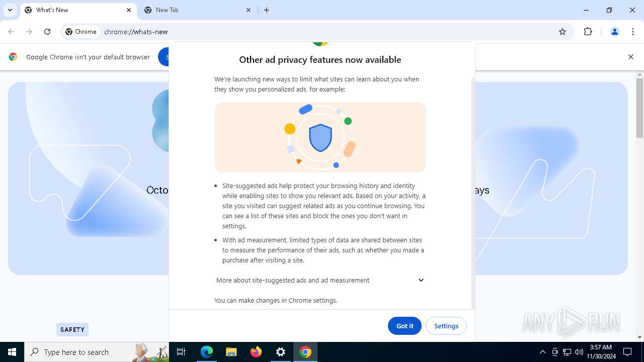Reload the page

[47, 32]
